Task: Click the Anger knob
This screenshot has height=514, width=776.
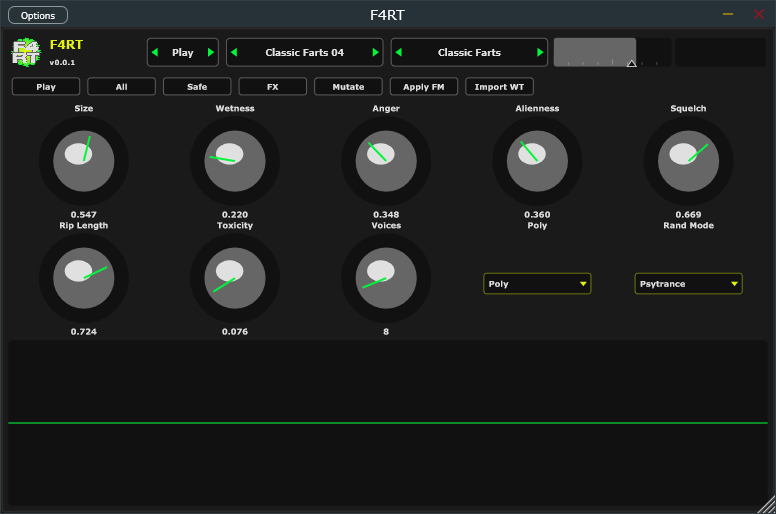Action: [386, 161]
